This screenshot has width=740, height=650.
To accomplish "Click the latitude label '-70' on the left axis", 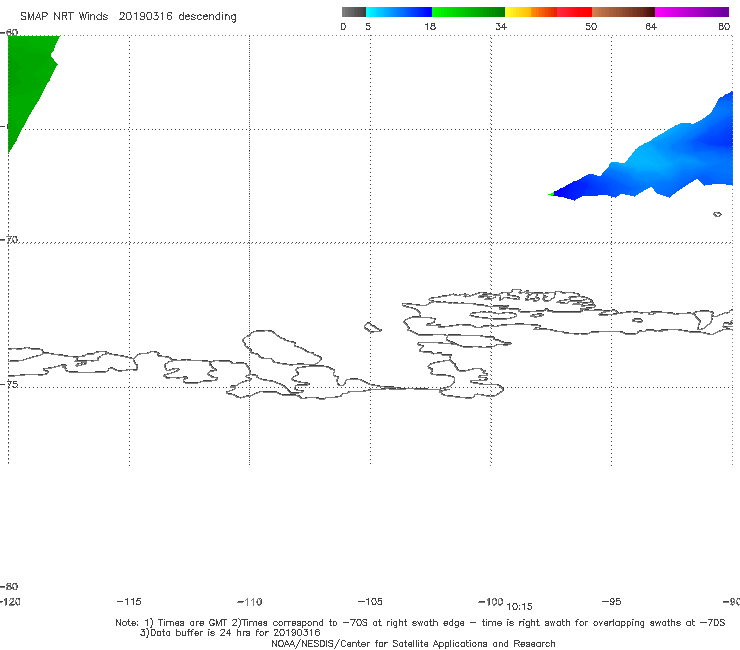I will 9,239.
